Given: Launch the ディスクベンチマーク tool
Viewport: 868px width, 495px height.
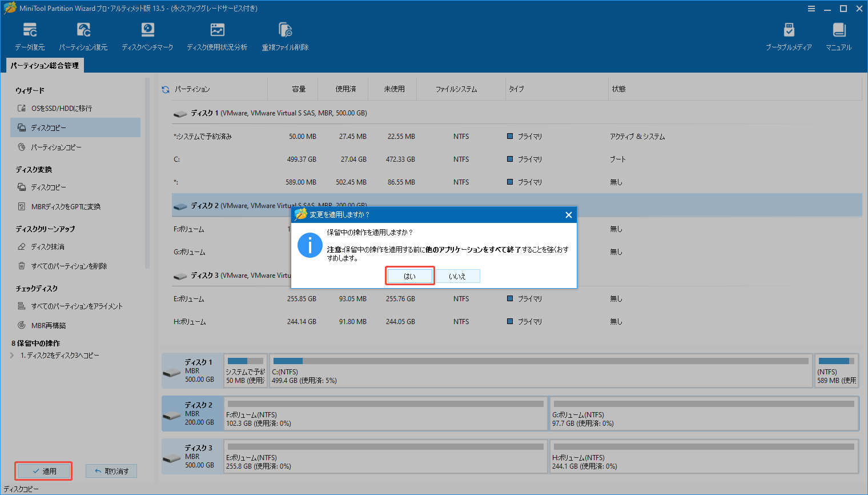Looking at the screenshot, I should pos(147,34).
